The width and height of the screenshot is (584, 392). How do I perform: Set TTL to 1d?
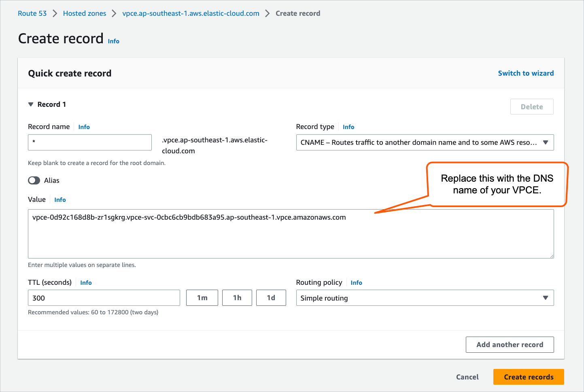(x=271, y=298)
